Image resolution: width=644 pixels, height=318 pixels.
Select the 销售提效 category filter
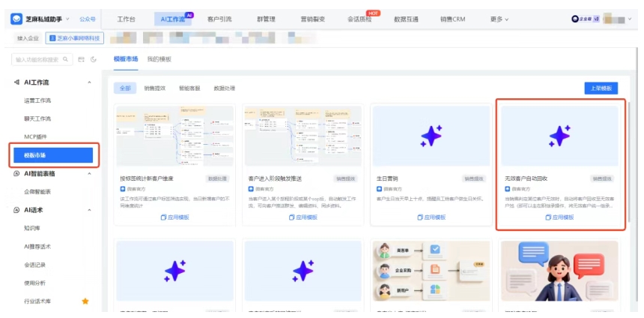point(154,88)
